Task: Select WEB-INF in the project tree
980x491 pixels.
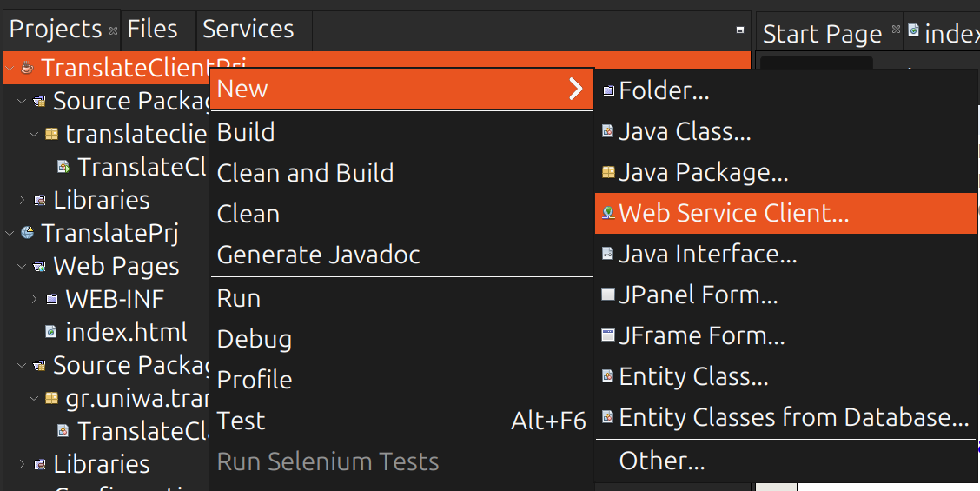Action: (115, 299)
